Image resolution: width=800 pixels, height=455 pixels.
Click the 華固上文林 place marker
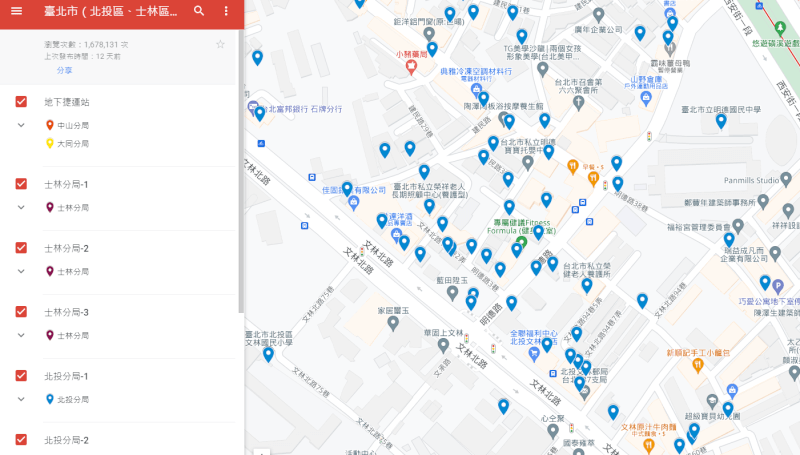click(443, 345)
